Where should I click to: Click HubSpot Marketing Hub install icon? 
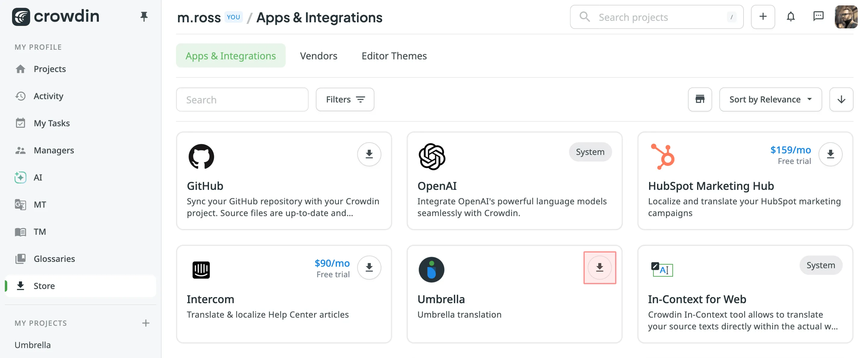830,154
